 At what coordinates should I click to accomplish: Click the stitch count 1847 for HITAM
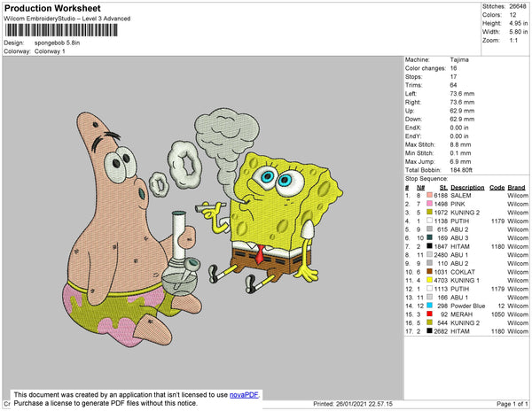click(441, 246)
